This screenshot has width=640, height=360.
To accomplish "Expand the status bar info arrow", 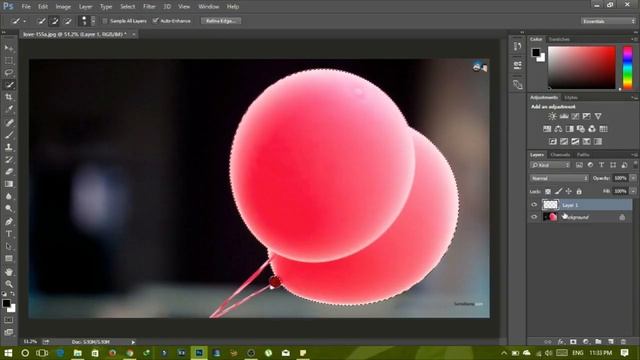I will coord(133,342).
